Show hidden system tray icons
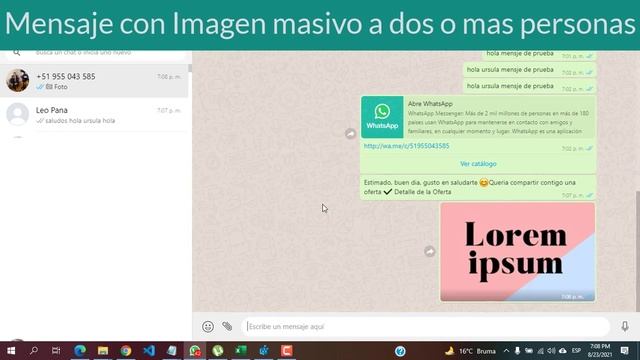 (x=506, y=351)
